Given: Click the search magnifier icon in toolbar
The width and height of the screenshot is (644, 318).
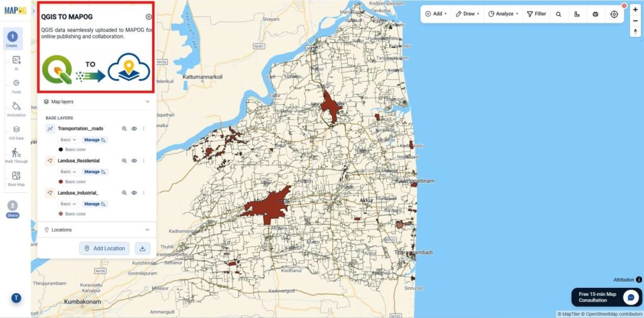Looking at the screenshot, I should [558, 14].
